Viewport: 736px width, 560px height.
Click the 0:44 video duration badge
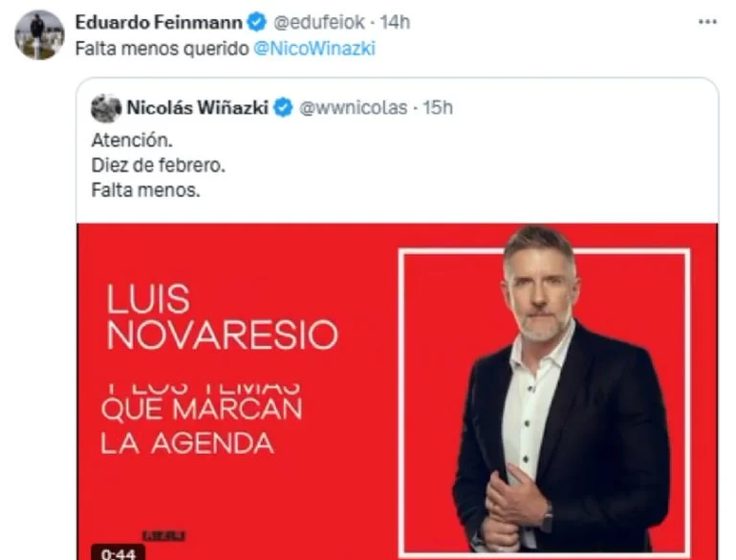pos(119,553)
